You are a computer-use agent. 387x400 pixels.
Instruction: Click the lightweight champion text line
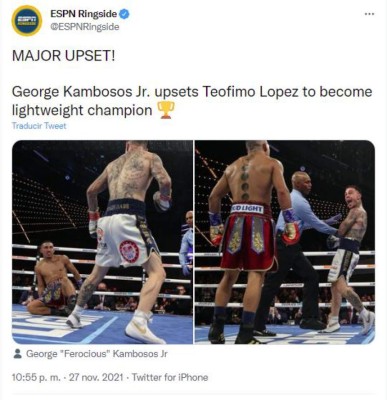[x=82, y=111]
